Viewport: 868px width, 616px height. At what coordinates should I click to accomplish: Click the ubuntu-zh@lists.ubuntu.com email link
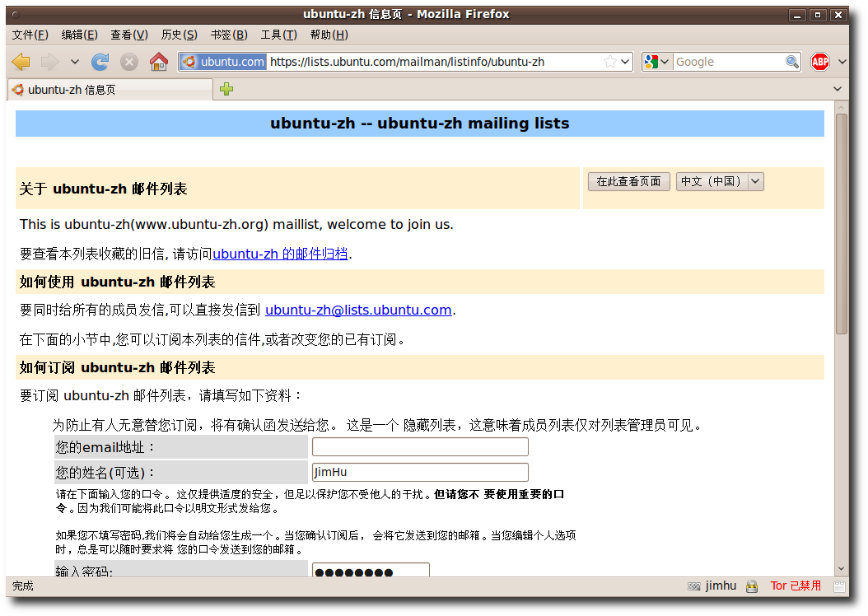358,310
